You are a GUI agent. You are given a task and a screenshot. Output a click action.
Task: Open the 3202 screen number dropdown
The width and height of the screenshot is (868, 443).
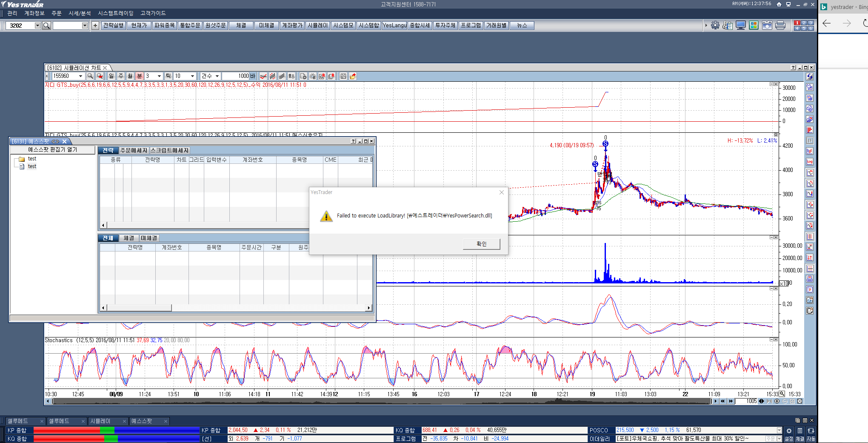37,26
